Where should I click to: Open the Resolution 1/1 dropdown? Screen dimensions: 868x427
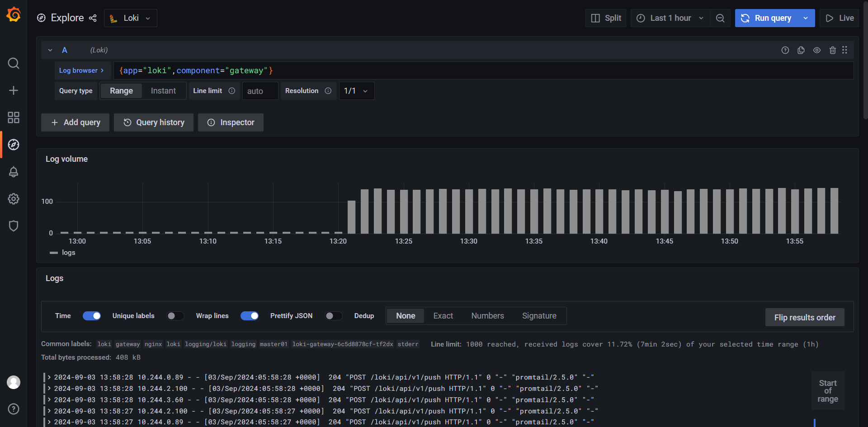[356, 91]
